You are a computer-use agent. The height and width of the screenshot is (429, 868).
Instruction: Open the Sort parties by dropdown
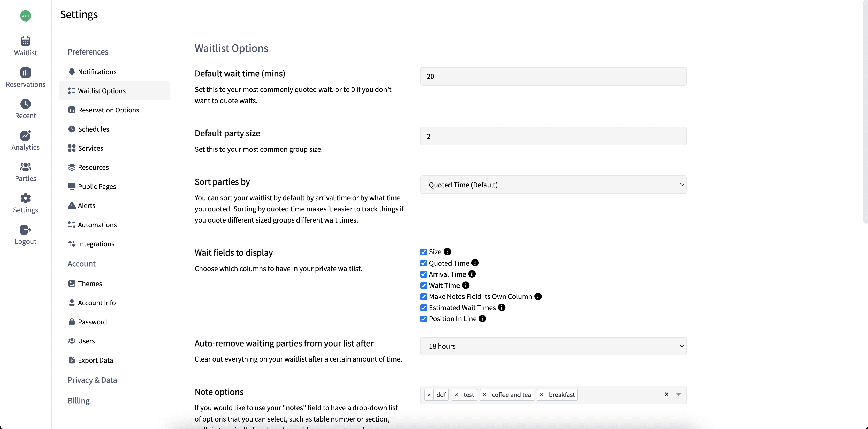click(553, 185)
